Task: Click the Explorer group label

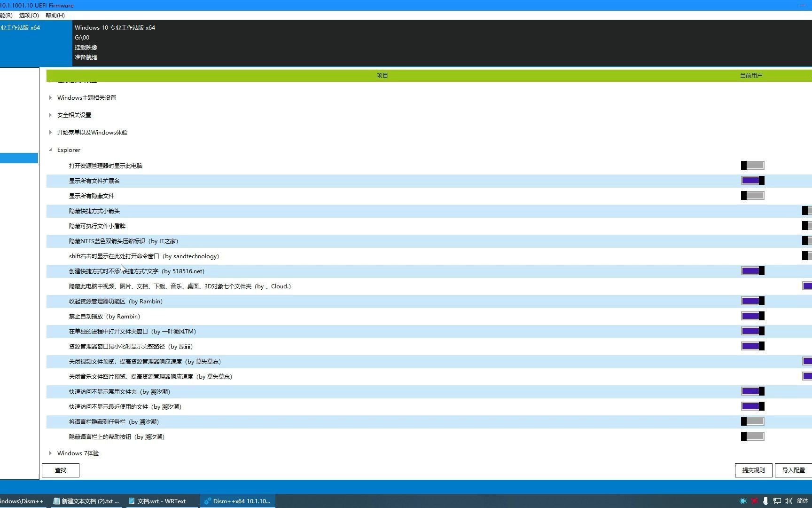Action: [69, 150]
